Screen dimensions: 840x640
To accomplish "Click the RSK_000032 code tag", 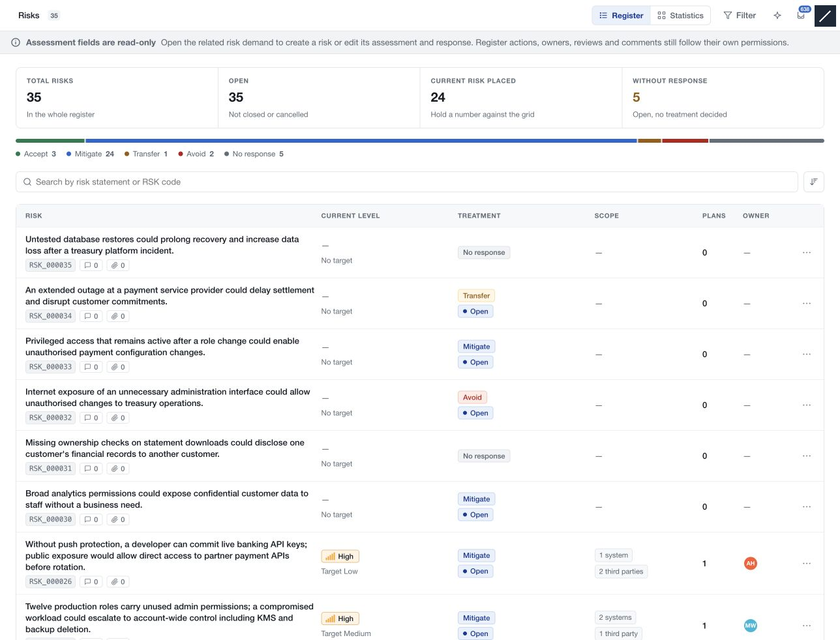I will [x=50, y=418].
